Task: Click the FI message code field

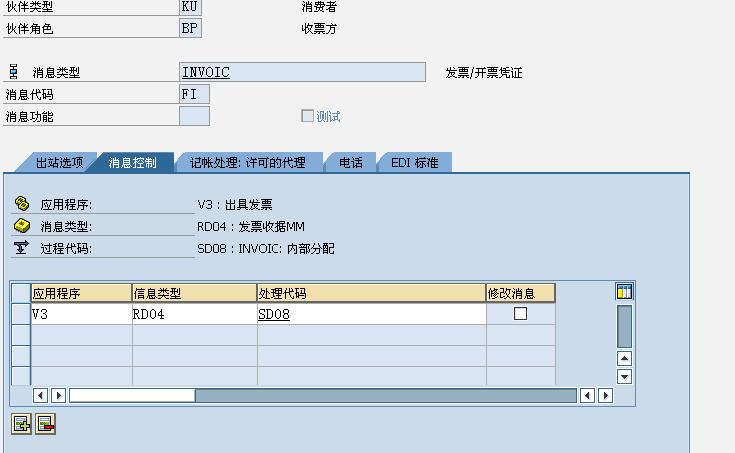Action: [x=194, y=94]
